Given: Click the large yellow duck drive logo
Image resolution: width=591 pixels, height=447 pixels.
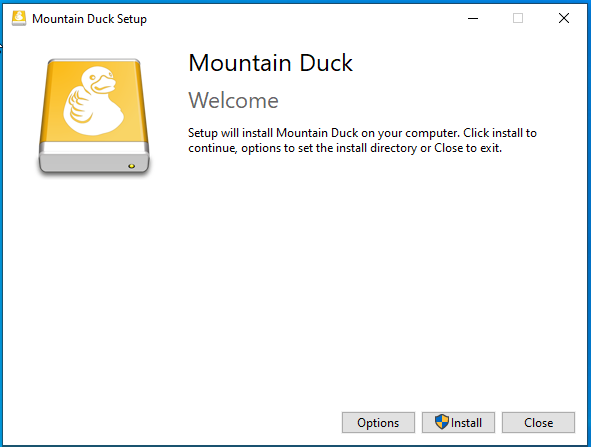Looking at the screenshot, I should tap(94, 116).
